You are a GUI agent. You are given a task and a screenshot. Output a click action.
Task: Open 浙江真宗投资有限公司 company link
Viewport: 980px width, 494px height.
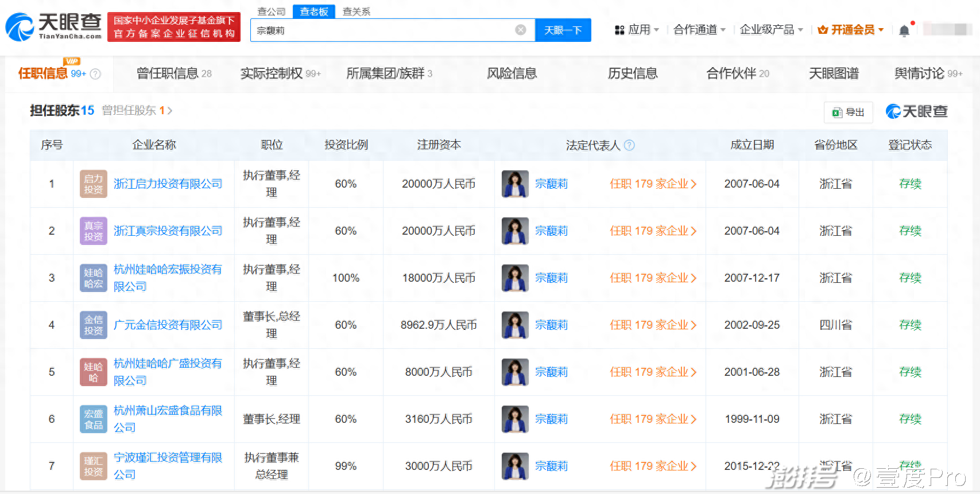pyautogui.click(x=168, y=231)
